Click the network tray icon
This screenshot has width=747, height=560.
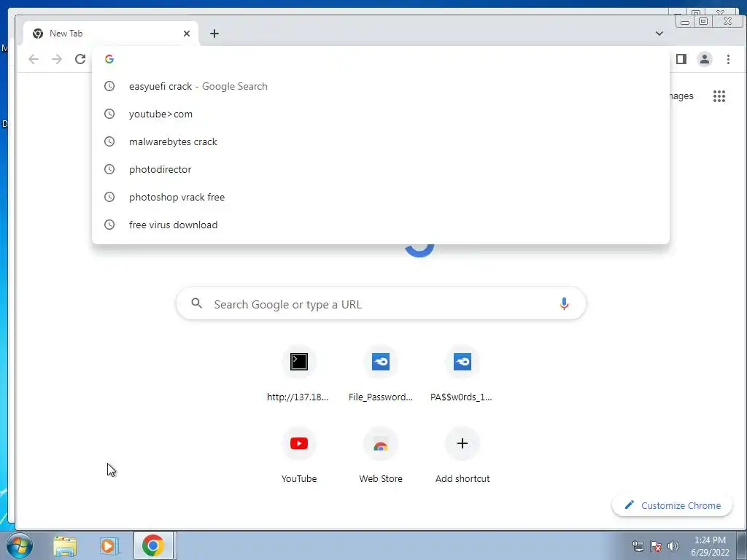638,546
